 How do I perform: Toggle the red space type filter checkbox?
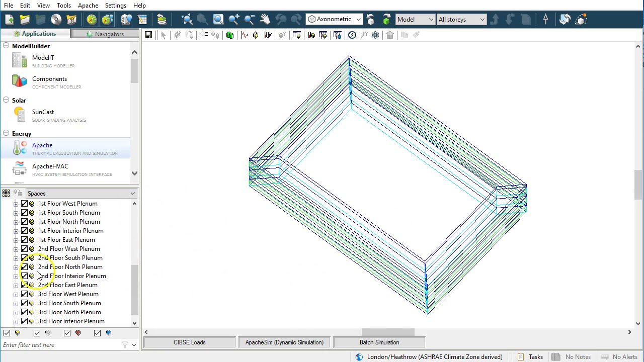67,333
